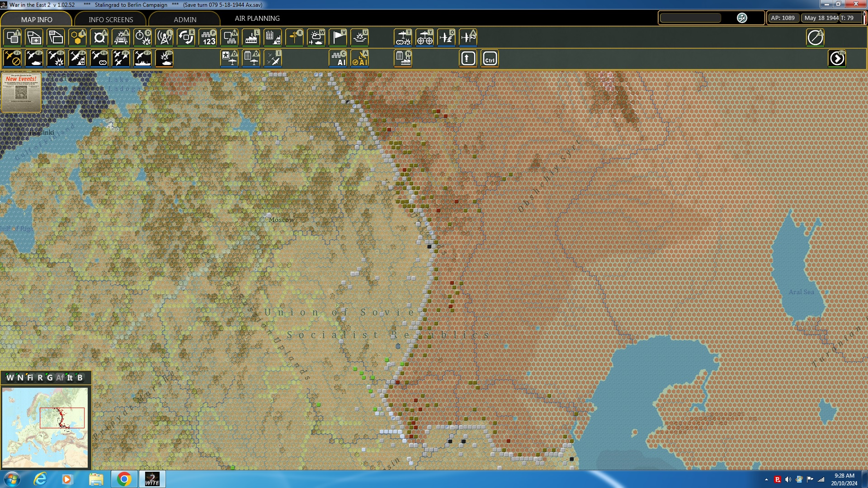Click the Ctrl key button
This screenshot has height=488, width=868.
(490, 59)
